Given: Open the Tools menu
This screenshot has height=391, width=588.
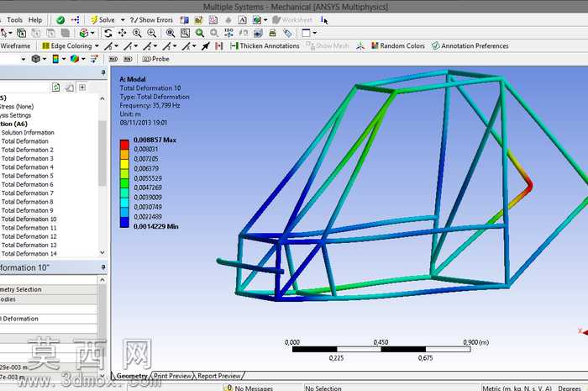Looking at the screenshot, I should point(14,20).
